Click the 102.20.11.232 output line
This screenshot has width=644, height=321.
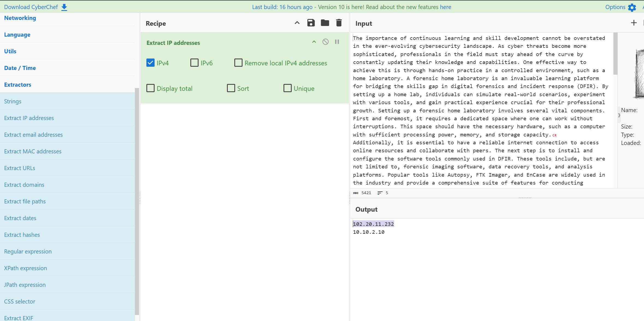(x=373, y=224)
